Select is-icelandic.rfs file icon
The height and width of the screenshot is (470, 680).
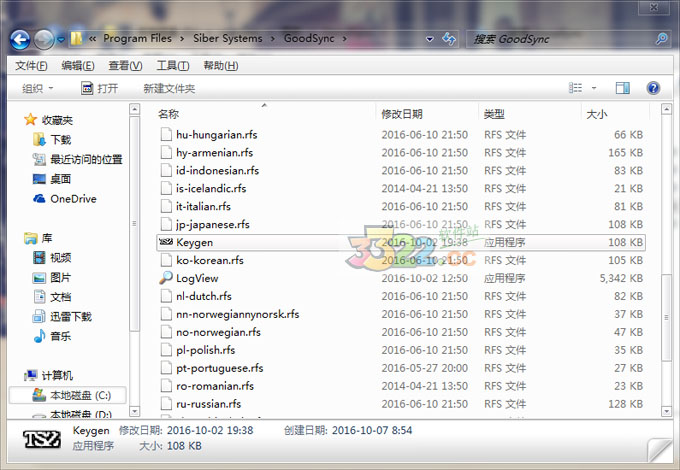166,188
